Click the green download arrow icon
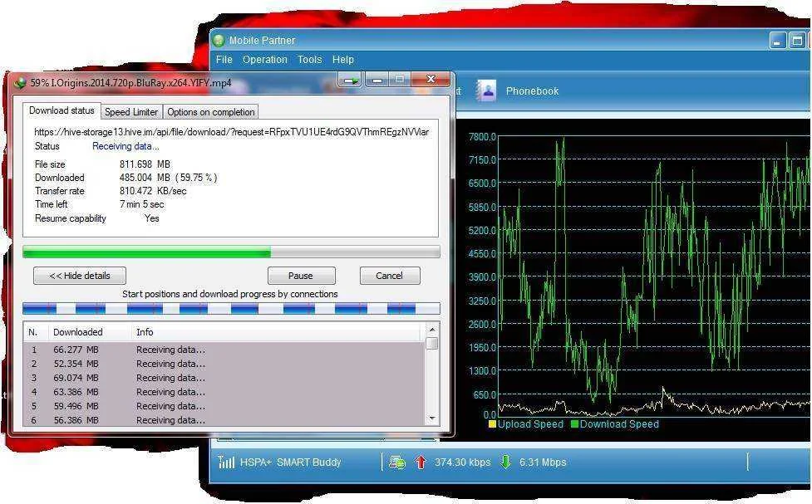The height and width of the screenshot is (504, 812). click(x=505, y=462)
